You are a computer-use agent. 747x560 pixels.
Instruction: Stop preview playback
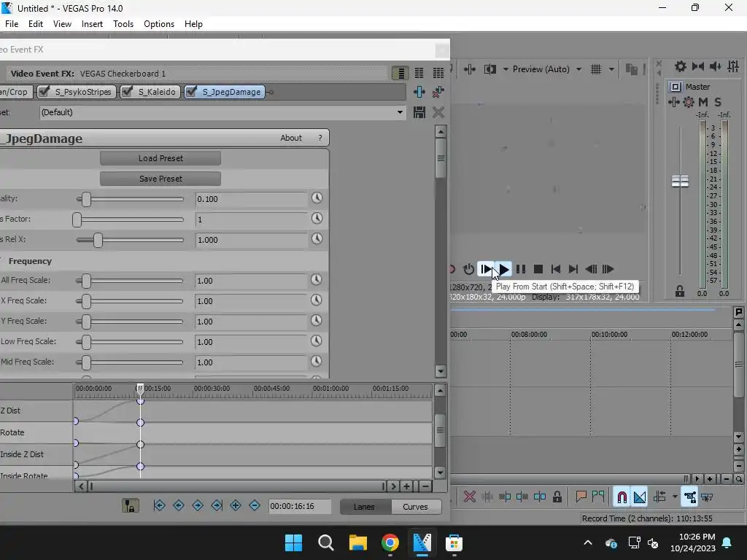[x=538, y=269]
